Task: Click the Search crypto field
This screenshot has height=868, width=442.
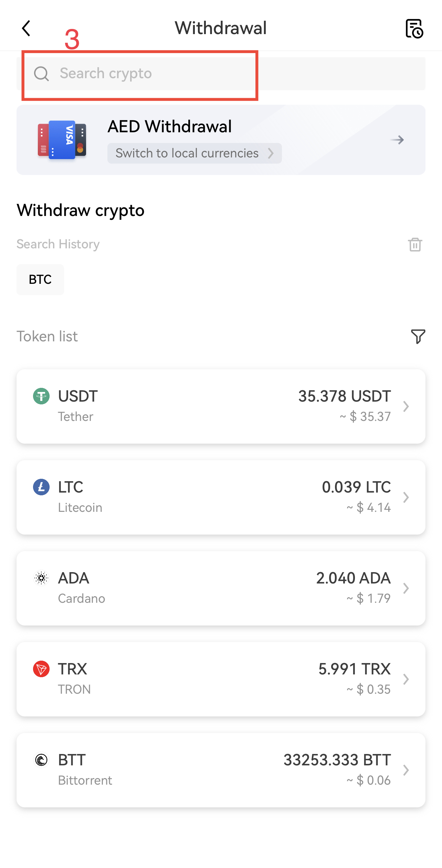Action: pos(221,74)
